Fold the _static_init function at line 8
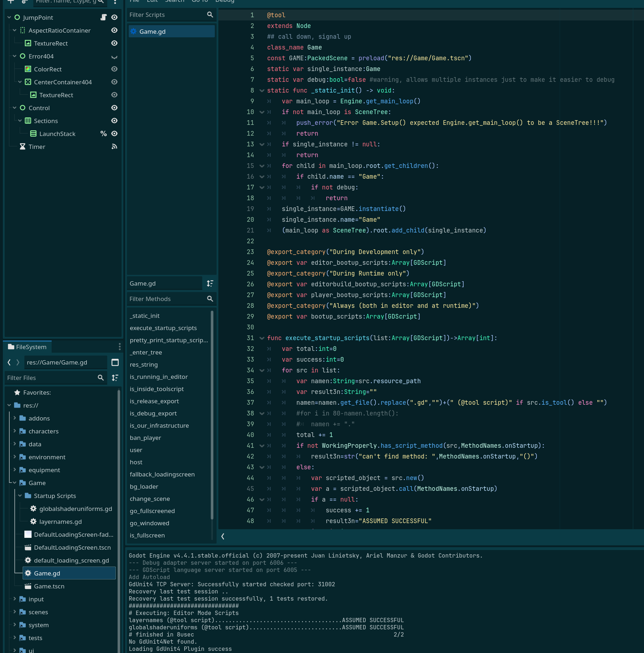 point(262,90)
